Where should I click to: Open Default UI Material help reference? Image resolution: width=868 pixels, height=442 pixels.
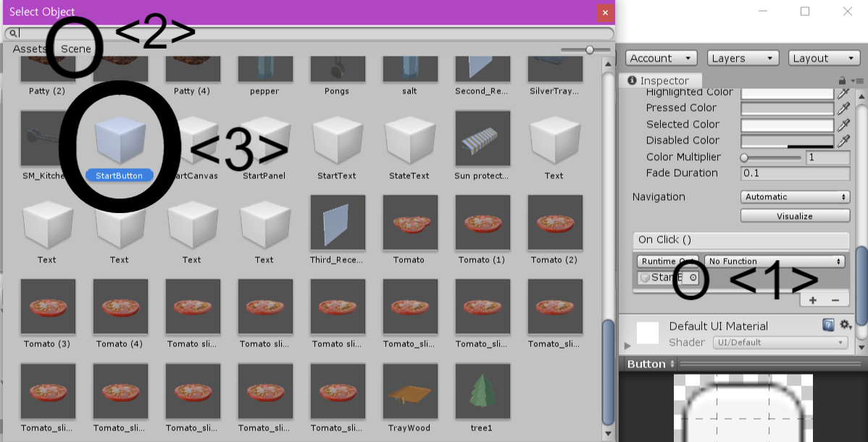(x=828, y=325)
